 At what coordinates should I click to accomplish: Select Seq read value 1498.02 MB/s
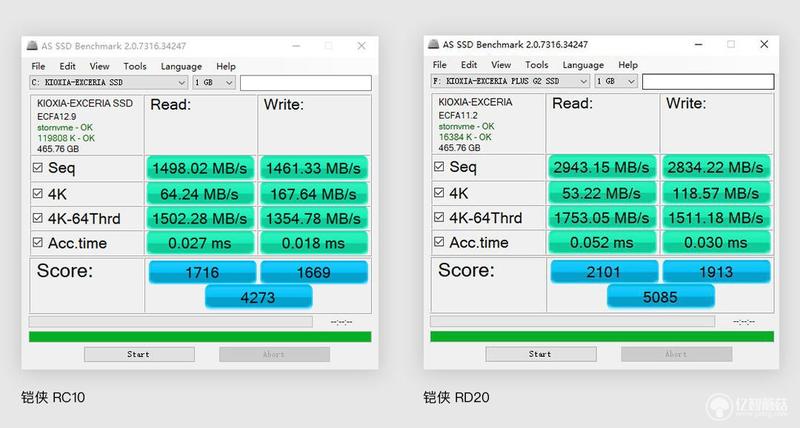point(200,168)
